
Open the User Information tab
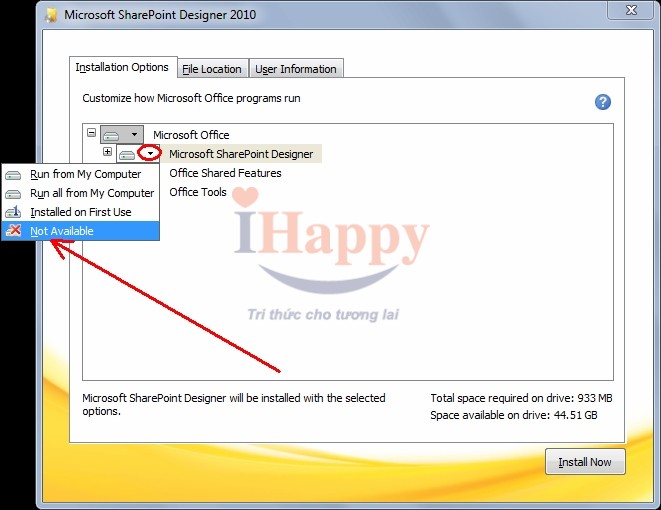tap(296, 69)
